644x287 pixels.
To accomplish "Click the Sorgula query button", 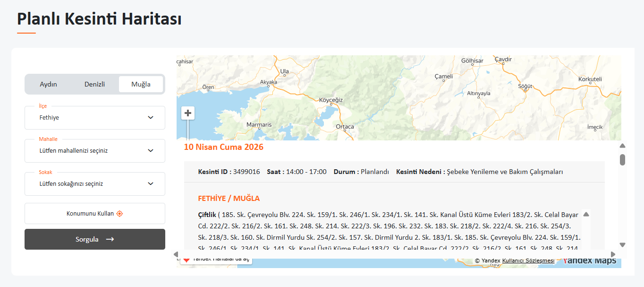I will [95, 239].
